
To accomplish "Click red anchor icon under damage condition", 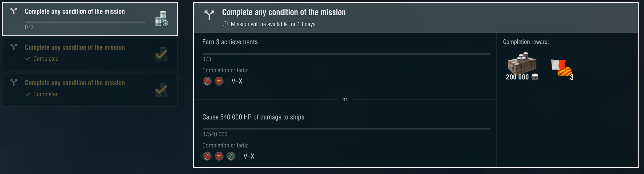I will tap(207, 156).
